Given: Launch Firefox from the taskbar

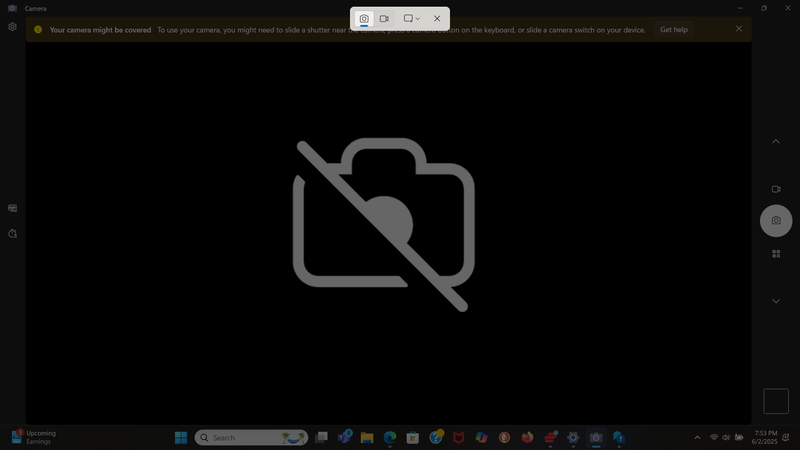Looking at the screenshot, I should pos(527,438).
